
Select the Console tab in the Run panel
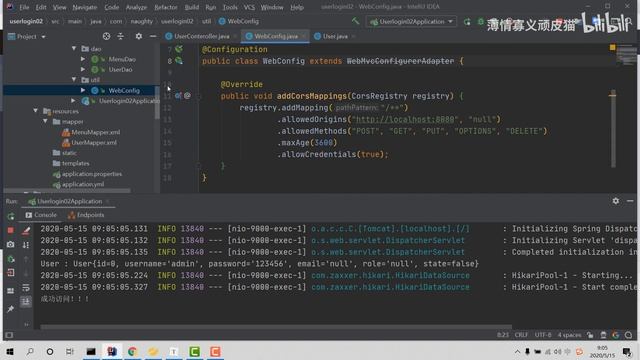[41, 215]
